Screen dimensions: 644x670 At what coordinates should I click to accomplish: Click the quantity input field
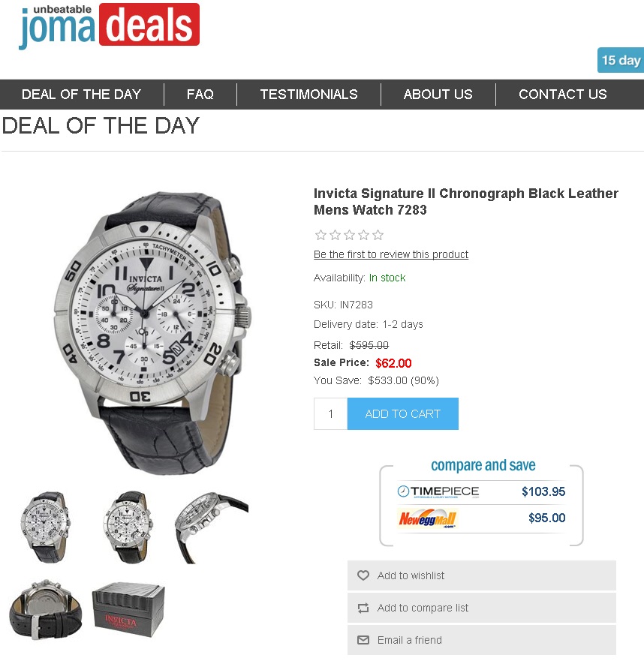[x=331, y=413]
